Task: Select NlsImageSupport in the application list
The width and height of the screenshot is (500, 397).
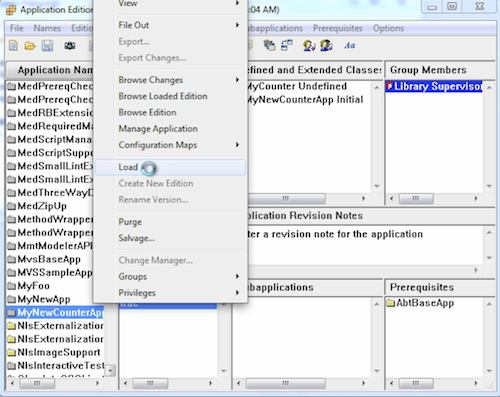Action: pyautogui.click(x=59, y=352)
